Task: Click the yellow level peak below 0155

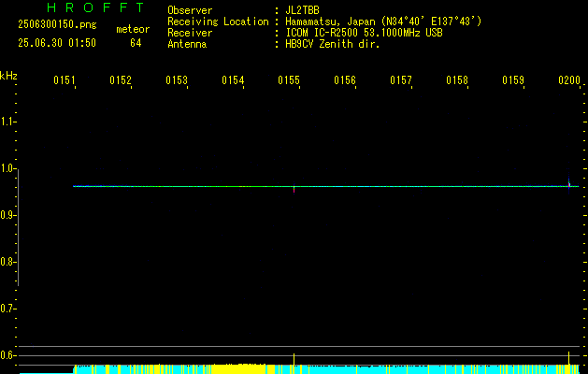Action: [294, 359]
